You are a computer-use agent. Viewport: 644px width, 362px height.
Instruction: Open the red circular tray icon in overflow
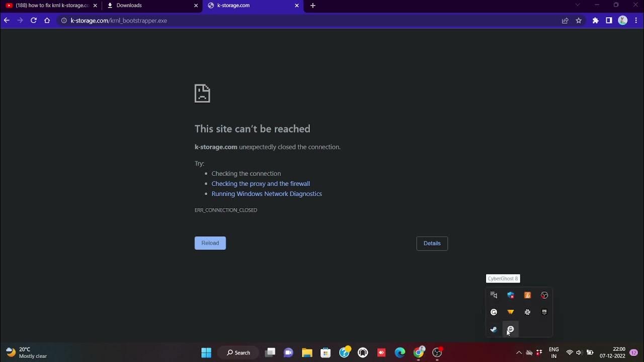544,295
